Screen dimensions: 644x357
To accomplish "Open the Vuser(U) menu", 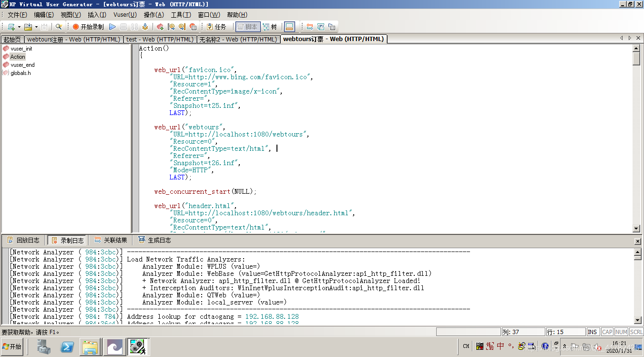I will tap(125, 15).
